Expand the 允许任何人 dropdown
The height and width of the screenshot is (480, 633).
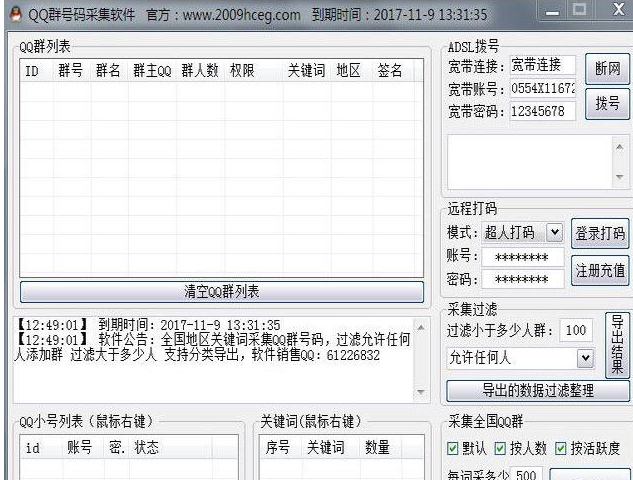click(585, 358)
